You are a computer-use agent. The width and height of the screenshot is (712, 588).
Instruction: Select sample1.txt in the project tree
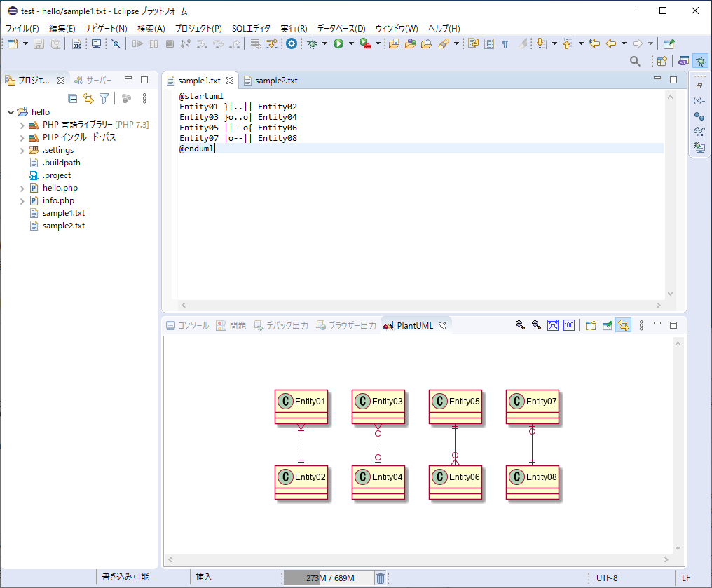coord(63,213)
